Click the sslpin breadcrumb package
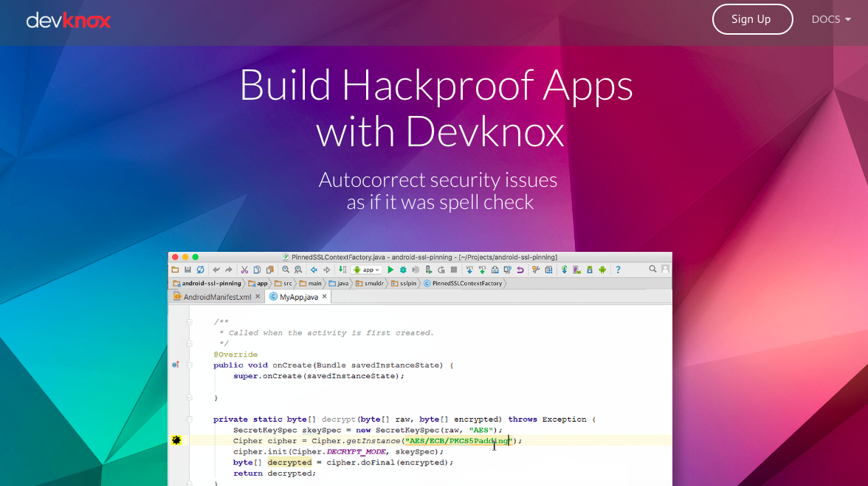This screenshot has height=486, width=868. 404,283
